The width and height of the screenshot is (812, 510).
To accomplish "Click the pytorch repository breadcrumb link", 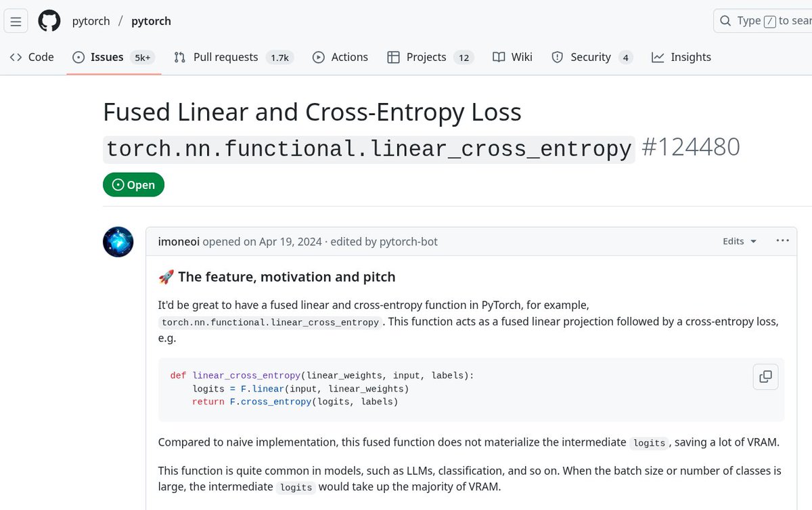I will pos(150,20).
